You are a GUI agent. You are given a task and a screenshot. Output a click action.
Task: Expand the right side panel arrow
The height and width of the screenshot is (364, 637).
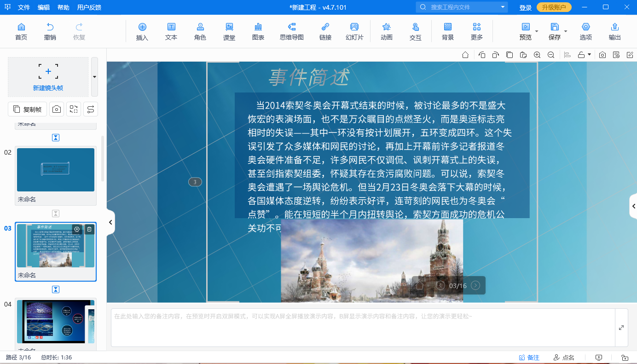click(633, 206)
